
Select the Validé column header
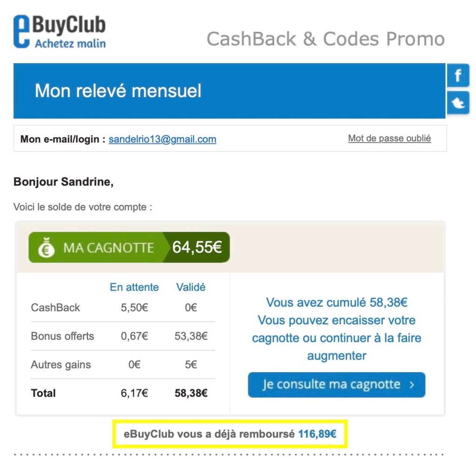(191, 287)
